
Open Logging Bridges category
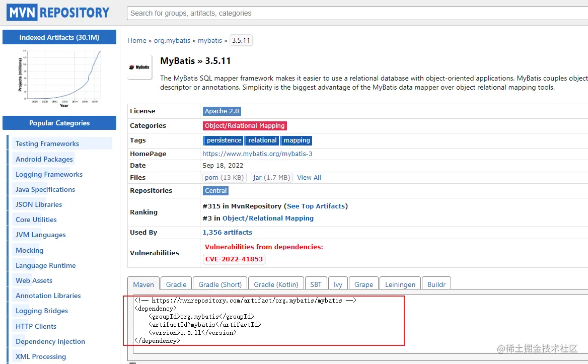coord(42,311)
